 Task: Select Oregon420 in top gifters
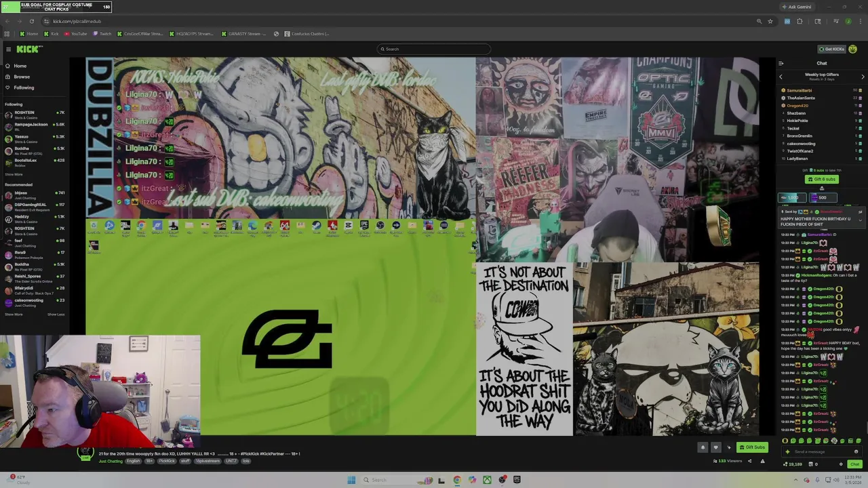(x=797, y=106)
